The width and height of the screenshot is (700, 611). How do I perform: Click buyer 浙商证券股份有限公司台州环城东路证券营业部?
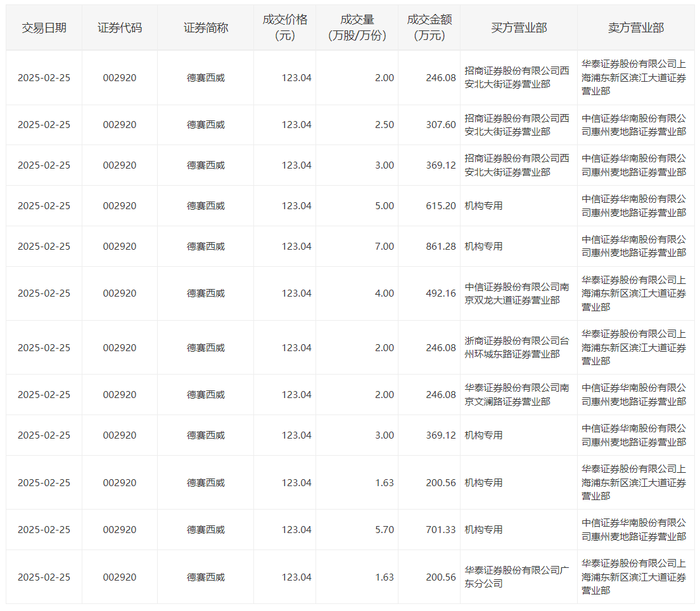[x=517, y=348]
